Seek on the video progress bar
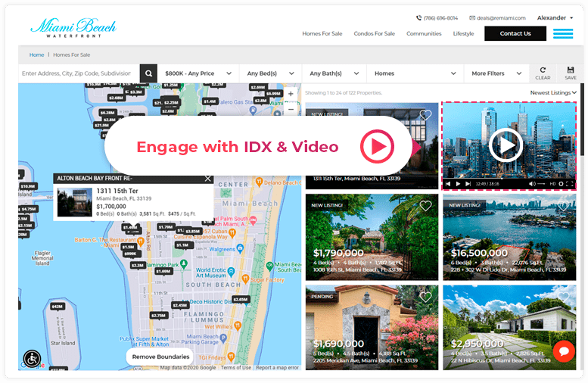 [509, 179]
